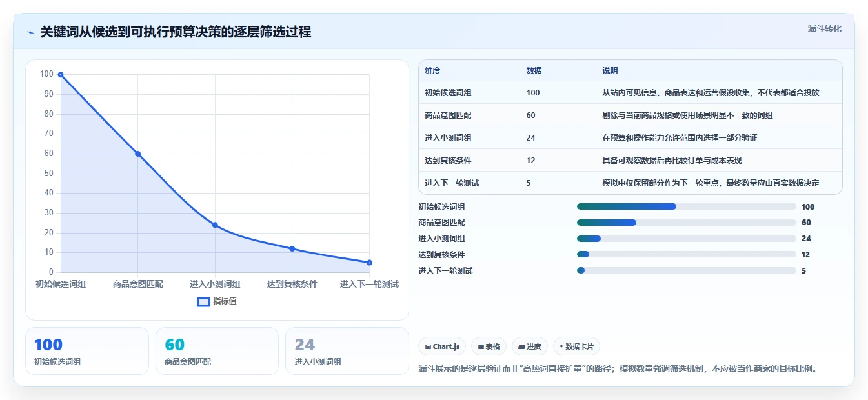The width and height of the screenshot is (868, 400).
Task: Click the description starting 从站内可见信息
Action: [711, 93]
